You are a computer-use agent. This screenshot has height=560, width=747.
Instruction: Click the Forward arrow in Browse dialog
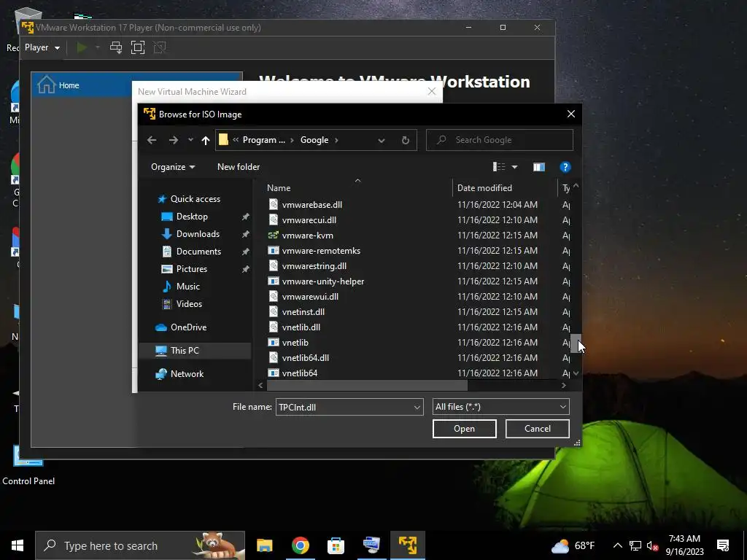point(174,140)
